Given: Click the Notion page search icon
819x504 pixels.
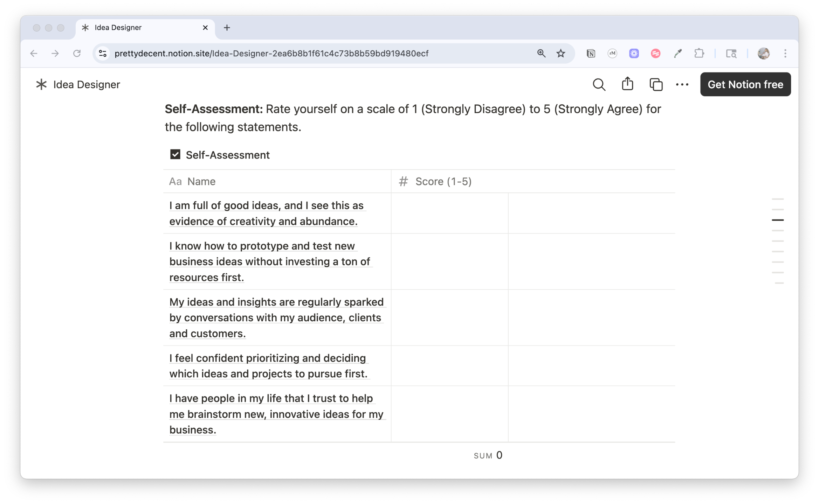Looking at the screenshot, I should point(599,85).
